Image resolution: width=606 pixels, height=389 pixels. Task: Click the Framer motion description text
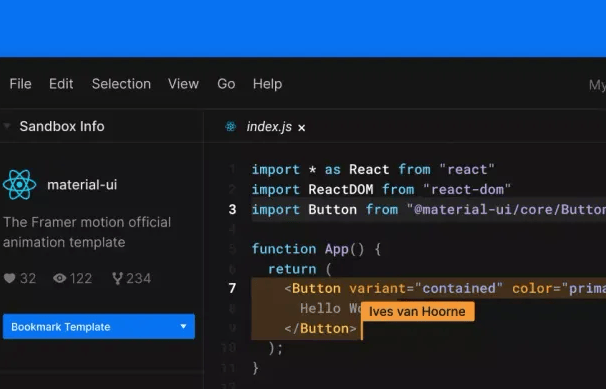[x=87, y=232]
